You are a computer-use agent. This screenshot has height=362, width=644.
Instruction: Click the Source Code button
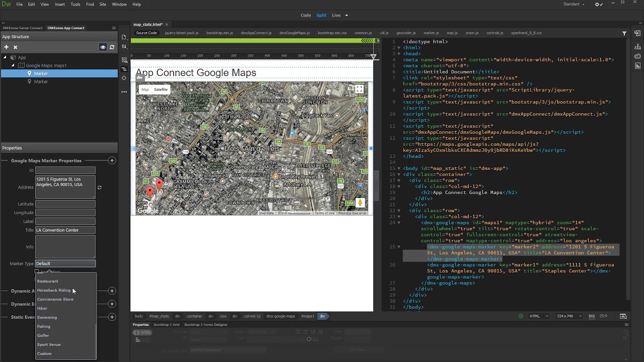point(146,33)
